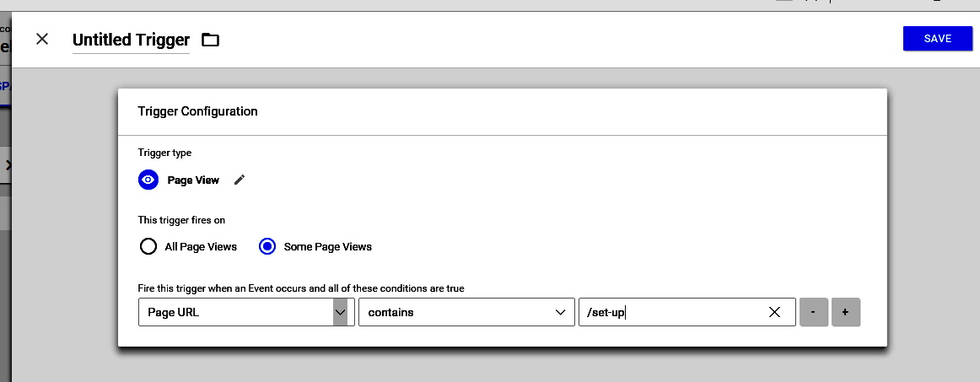The width and height of the screenshot is (980, 382).
Task: Close the trigger editor with the X
Action: coord(42,39)
